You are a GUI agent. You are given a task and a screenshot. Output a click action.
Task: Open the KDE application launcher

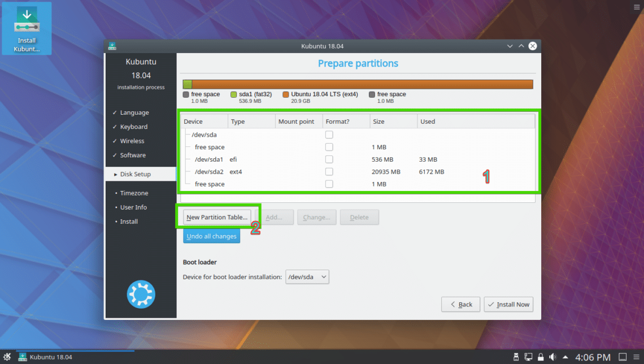(7, 357)
